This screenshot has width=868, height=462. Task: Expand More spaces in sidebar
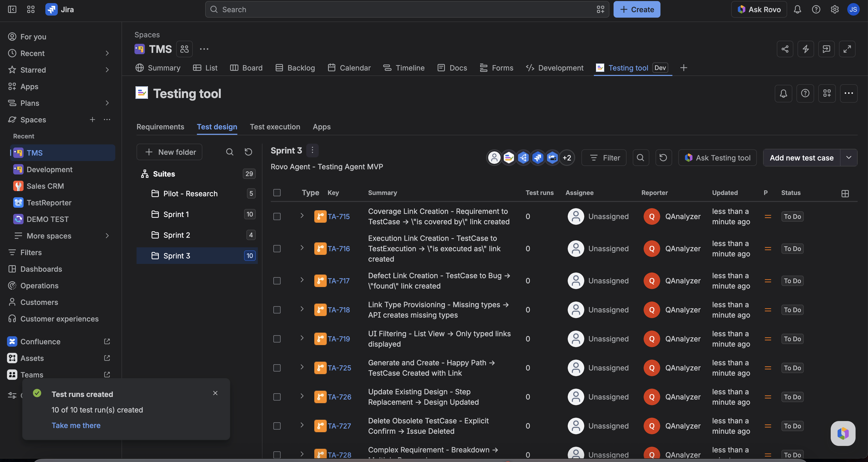point(107,236)
